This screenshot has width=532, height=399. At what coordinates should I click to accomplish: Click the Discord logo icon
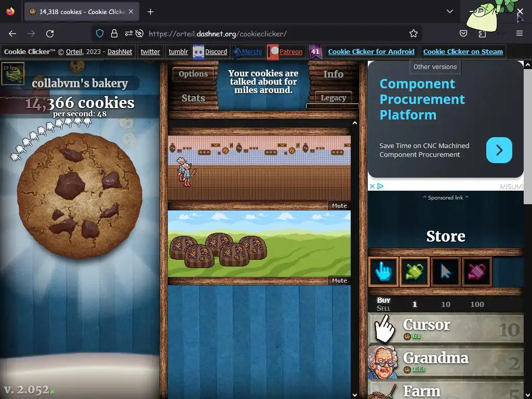tap(198, 52)
